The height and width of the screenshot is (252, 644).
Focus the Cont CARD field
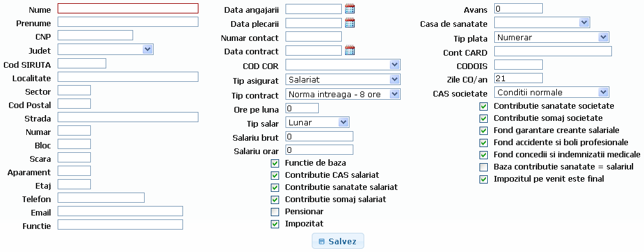553,51
